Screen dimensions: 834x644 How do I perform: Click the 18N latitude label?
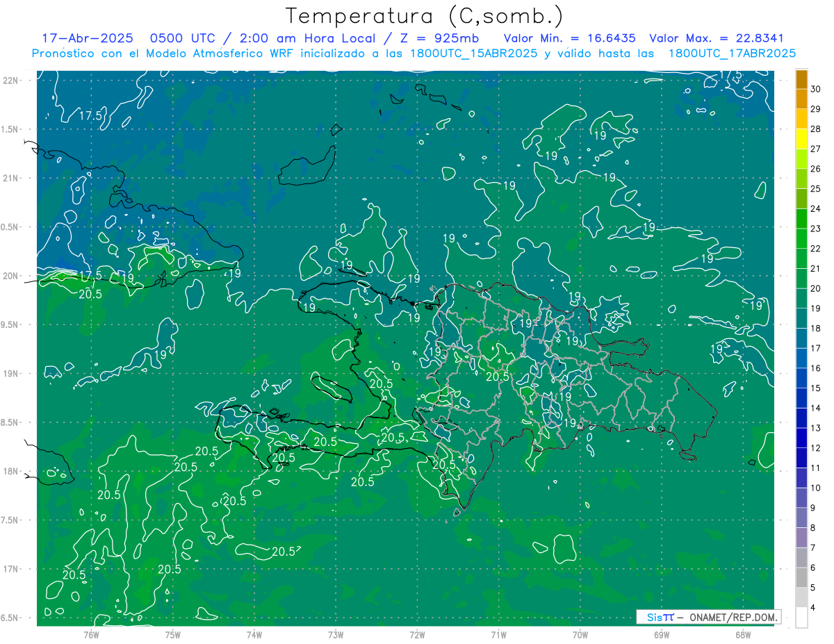point(10,471)
